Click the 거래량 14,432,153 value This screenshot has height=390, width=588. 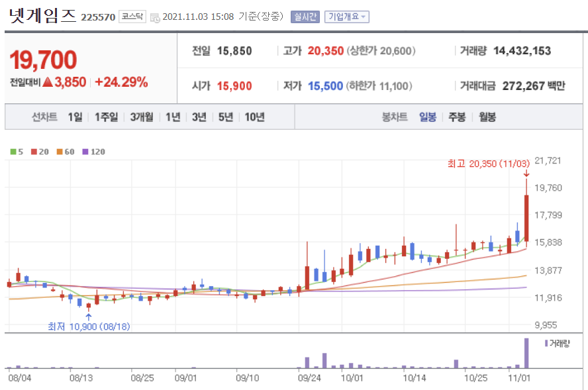[x=522, y=51]
